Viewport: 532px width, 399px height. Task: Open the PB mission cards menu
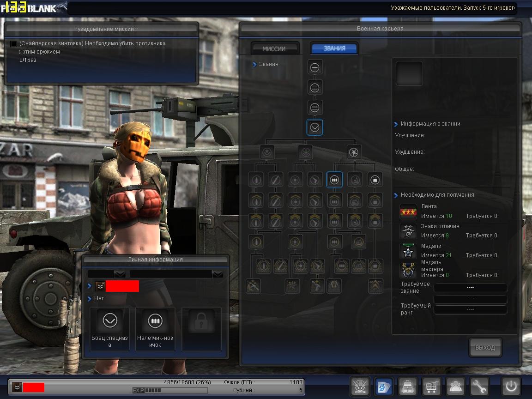tap(384, 386)
